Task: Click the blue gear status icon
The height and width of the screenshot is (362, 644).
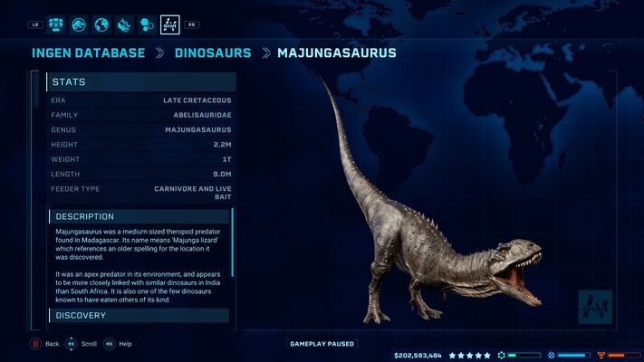Action: click(552, 356)
